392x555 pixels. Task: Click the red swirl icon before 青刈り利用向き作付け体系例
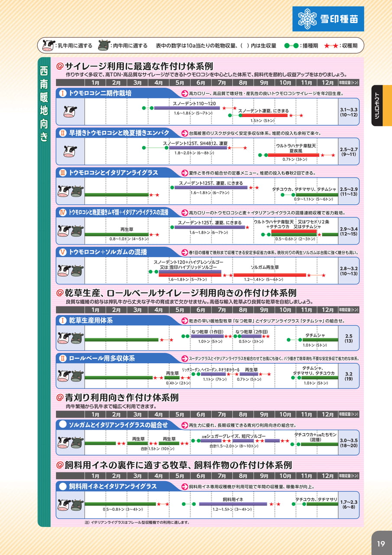60,398
